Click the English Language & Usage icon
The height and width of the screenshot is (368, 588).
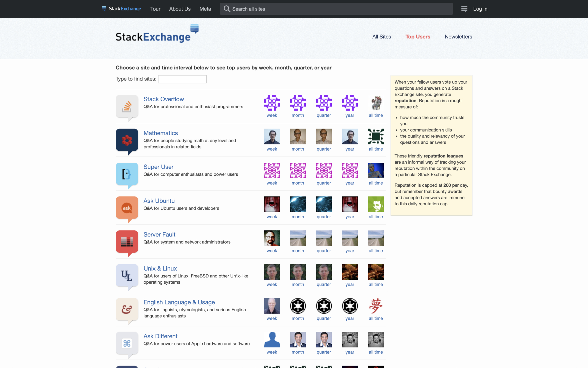click(127, 309)
